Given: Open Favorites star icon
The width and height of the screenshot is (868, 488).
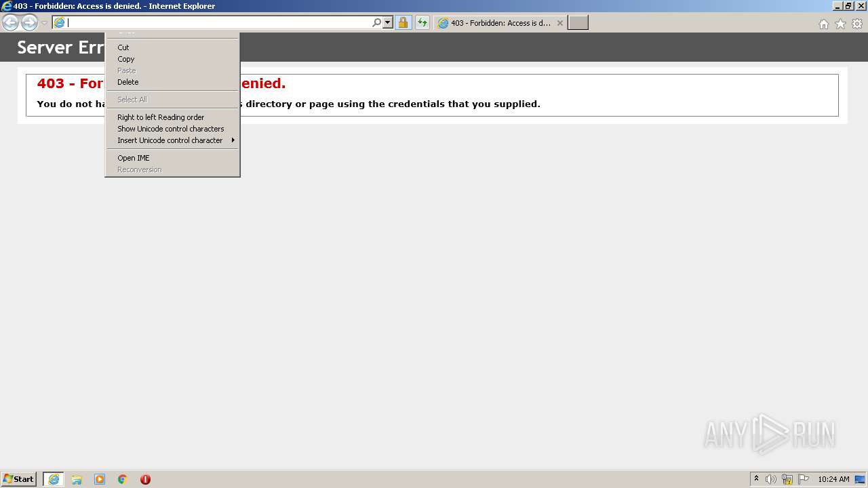Looking at the screenshot, I should point(840,24).
